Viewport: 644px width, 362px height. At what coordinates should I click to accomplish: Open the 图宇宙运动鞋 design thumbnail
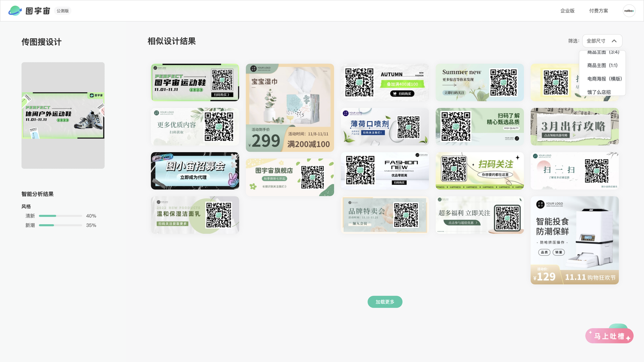(x=195, y=82)
